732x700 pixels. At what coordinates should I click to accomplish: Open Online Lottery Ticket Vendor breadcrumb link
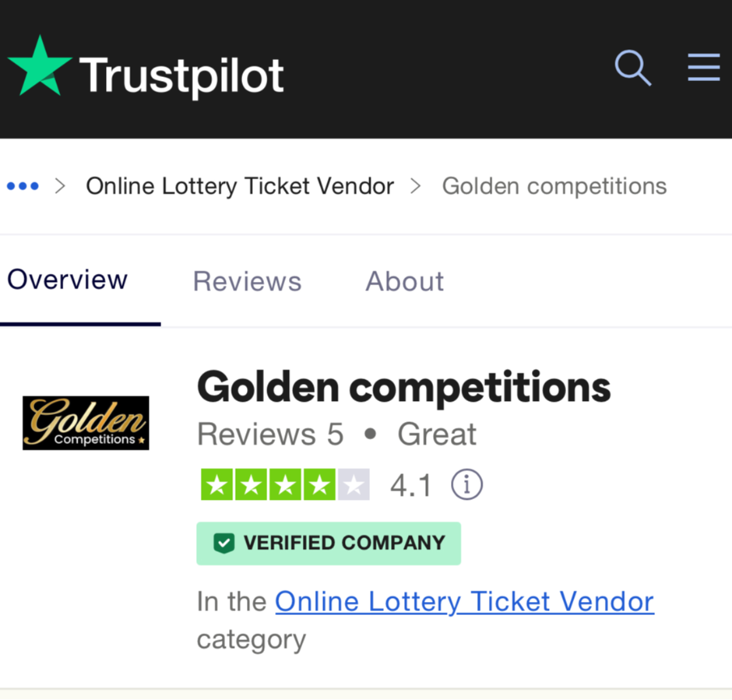(x=240, y=186)
